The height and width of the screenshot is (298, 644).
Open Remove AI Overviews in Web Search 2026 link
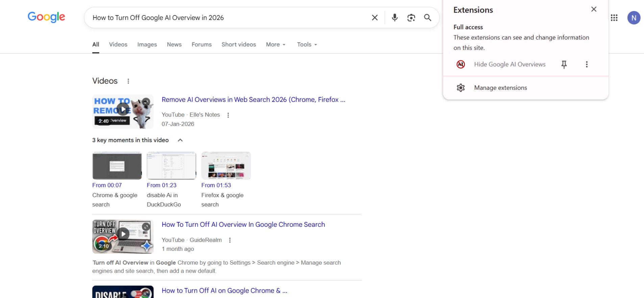click(253, 100)
